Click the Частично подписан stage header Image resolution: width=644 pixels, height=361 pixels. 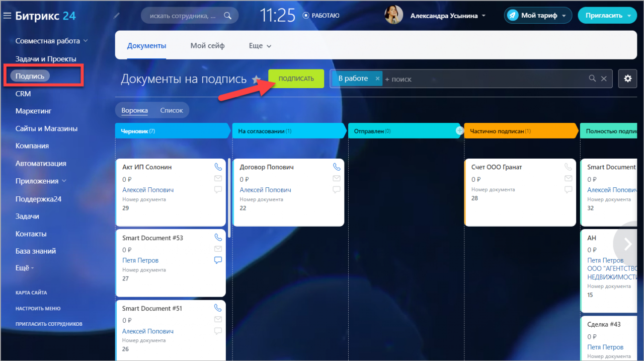[521, 131]
